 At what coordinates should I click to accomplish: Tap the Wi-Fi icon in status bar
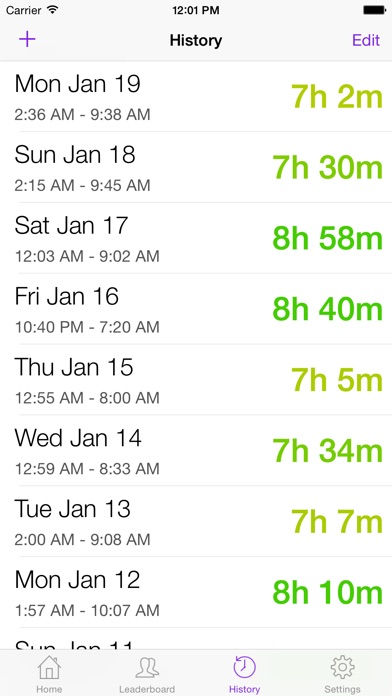(53, 10)
